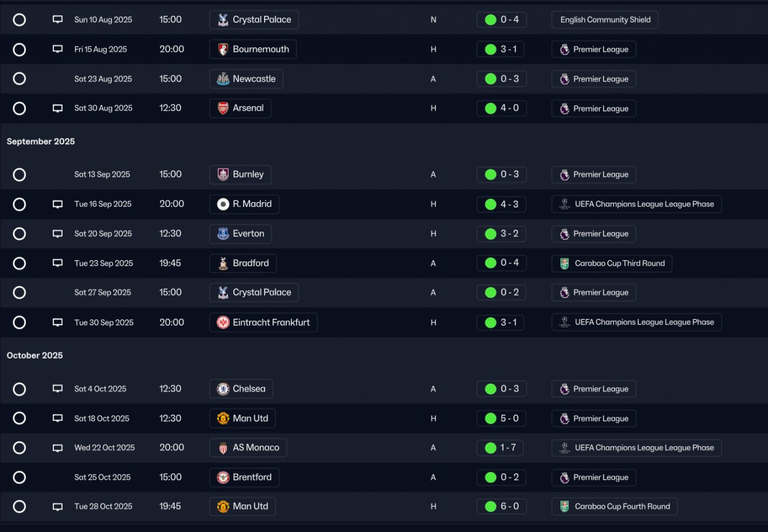Select the circle beside Sat 20 Sep Everton match
The image size is (768, 532).
pos(19,234)
